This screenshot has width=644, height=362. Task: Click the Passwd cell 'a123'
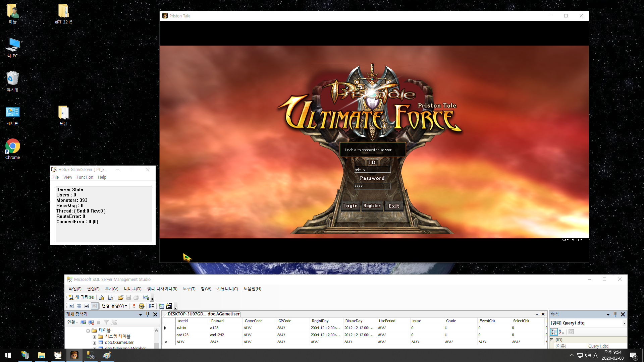click(225, 328)
